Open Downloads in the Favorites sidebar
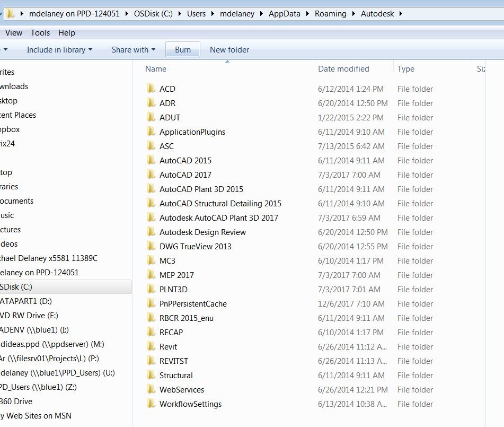Viewport: 504px width, 427px height. pos(14,86)
